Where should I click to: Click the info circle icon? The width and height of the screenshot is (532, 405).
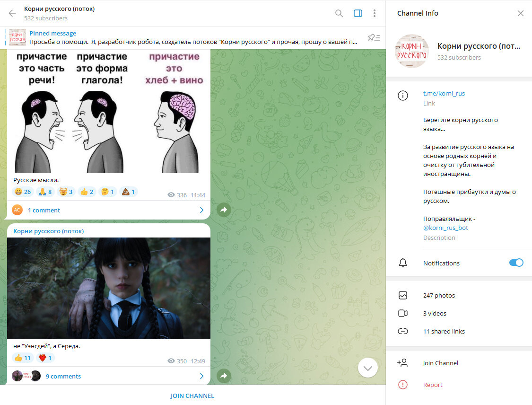[403, 96]
